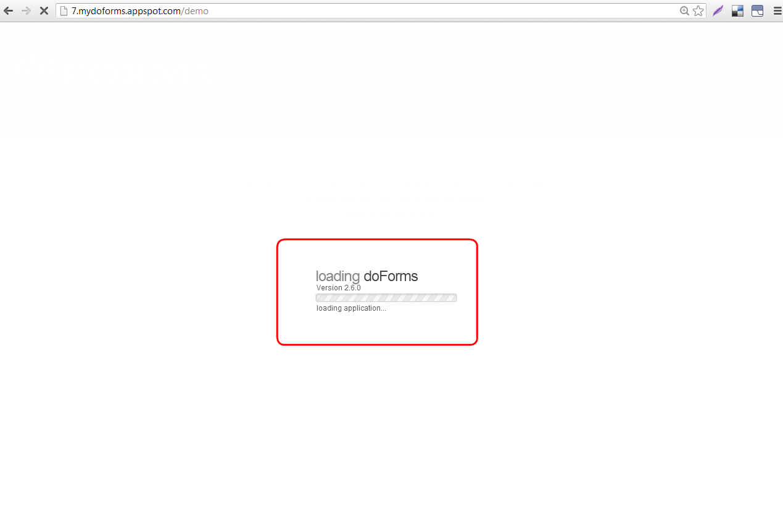Click the gray word 'loading' in the heading
Screen dimensions: 783x532
coord(337,276)
